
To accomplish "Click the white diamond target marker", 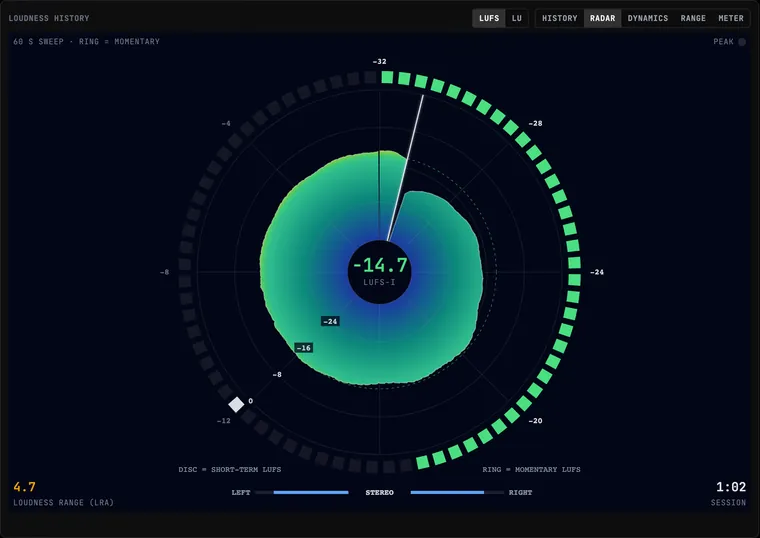I will (236, 404).
